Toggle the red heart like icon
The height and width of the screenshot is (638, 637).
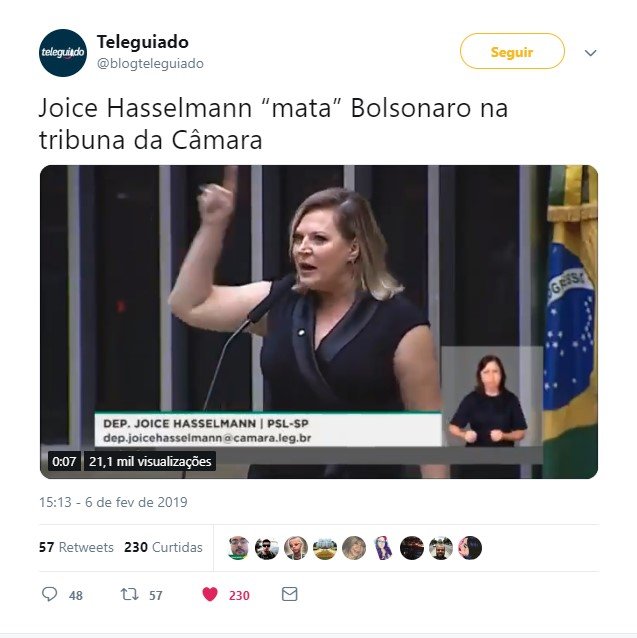click(210, 594)
